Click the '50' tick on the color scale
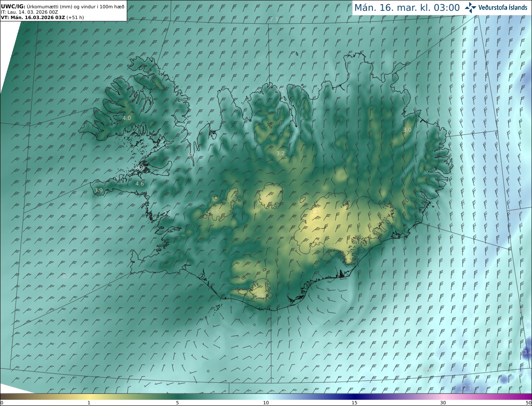This screenshot has height=406, width=532. [528, 403]
